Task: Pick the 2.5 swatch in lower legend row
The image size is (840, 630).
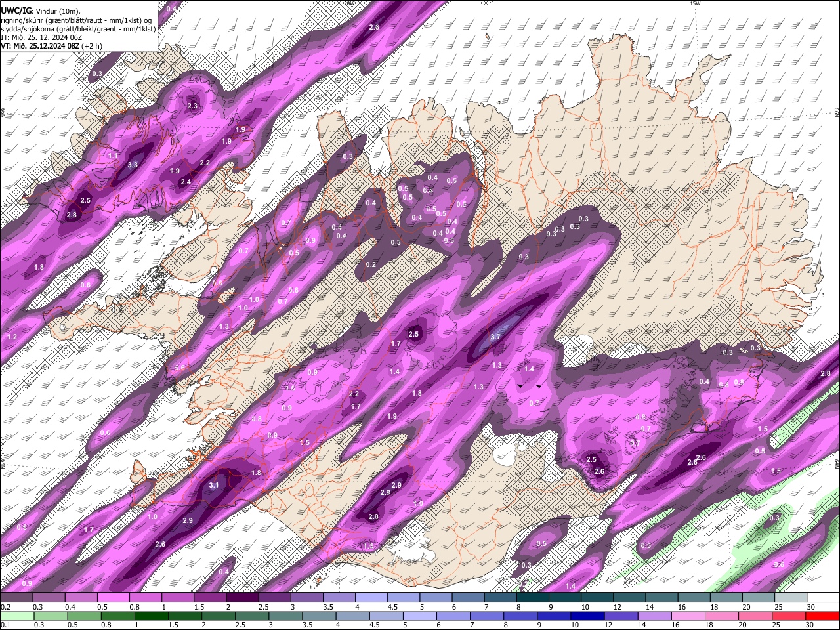Action: tap(252, 616)
